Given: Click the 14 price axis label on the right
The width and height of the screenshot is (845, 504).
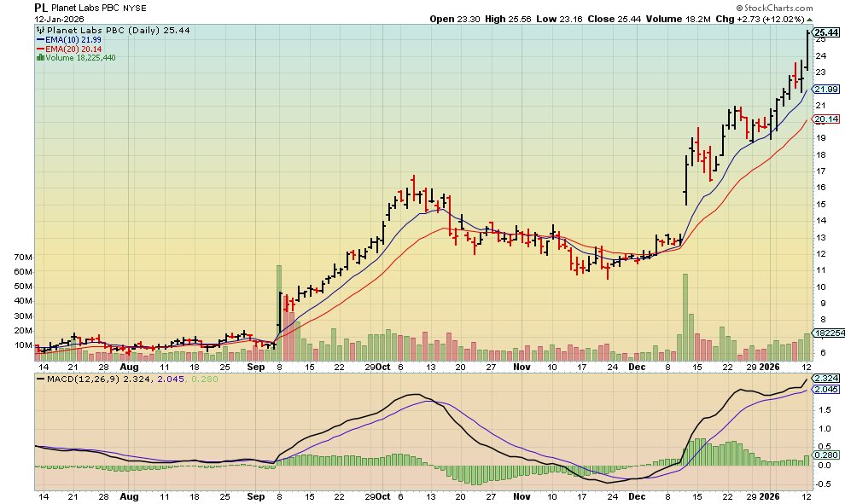Looking at the screenshot, I should click(x=821, y=221).
